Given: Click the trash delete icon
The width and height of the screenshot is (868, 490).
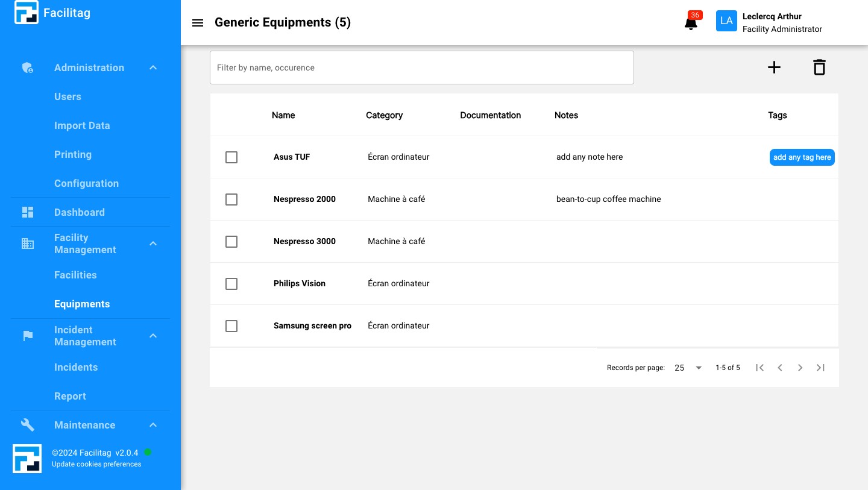Looking at the screenshot, I should tap(819, 68).
